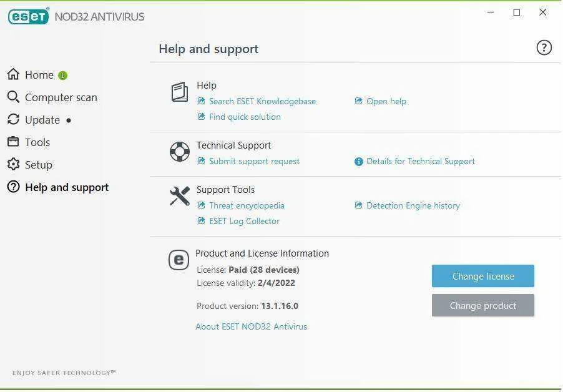Click external link icon beside Find quick solution
The width and height of the screenshot is (563, 392).
(202, 116)
